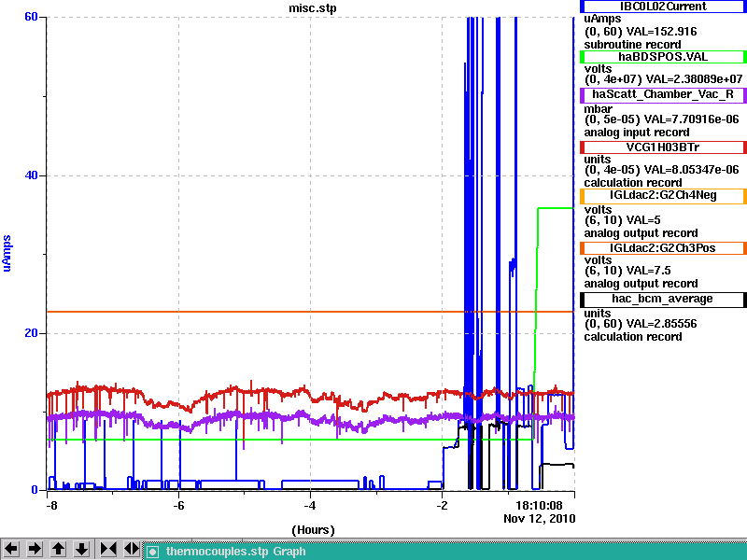Screen dimensions: 747x560
Task: Click the zoom-out time axis diamond icon
Action: 132,549
